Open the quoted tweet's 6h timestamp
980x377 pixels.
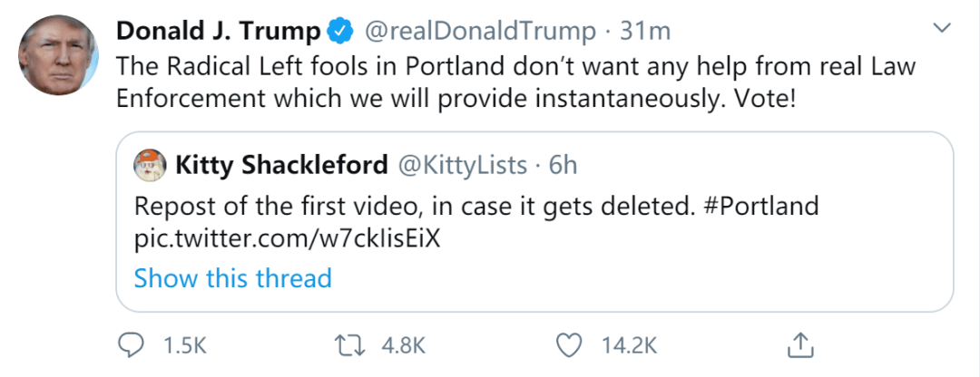click(563, 165)
